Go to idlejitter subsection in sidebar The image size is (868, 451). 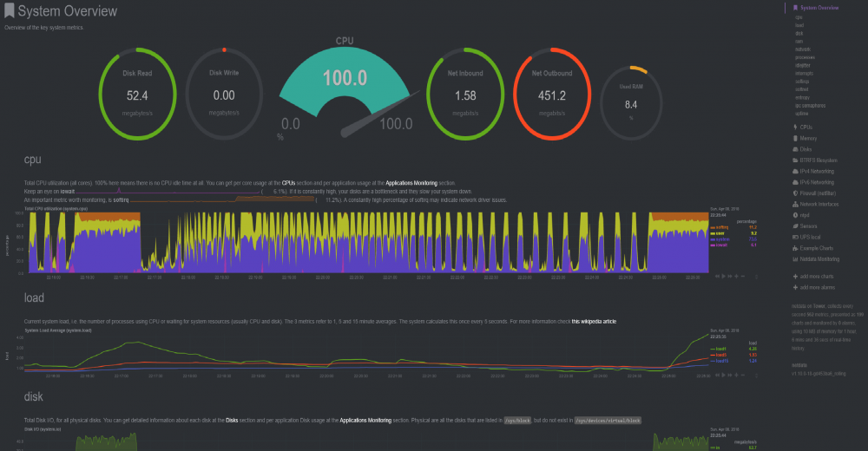803,65
